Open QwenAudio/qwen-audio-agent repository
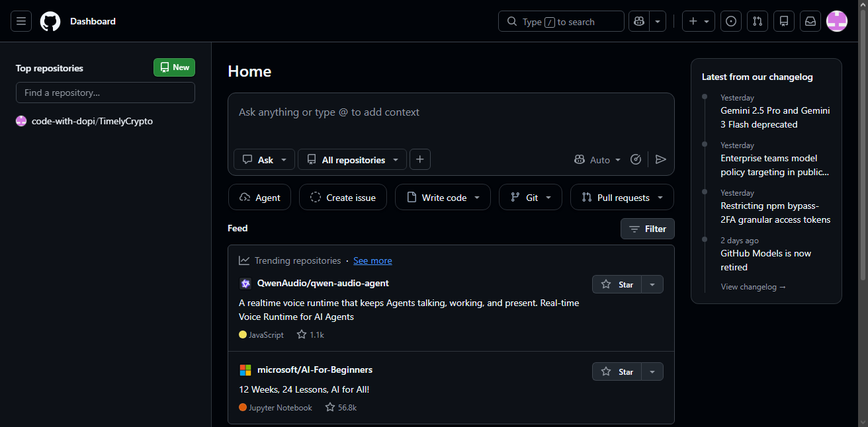 pos(323,283)
